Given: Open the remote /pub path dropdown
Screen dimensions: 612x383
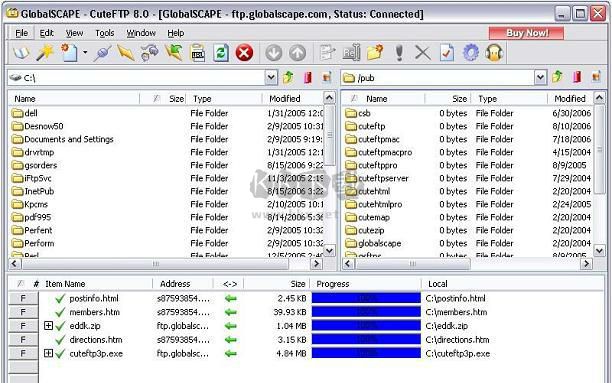Looking at the screenshot, I should tap(540, 77).
